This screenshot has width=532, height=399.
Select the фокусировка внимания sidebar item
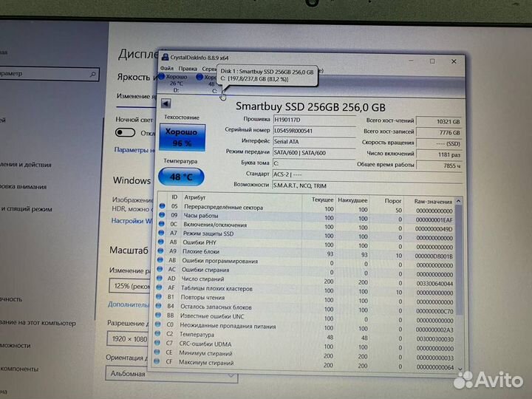(24, 187)
